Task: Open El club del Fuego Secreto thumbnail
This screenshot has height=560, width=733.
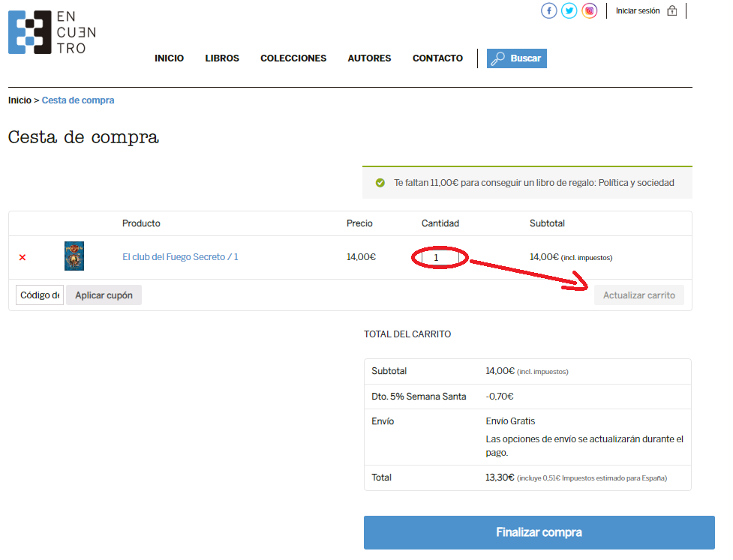Action: [74, 256]
